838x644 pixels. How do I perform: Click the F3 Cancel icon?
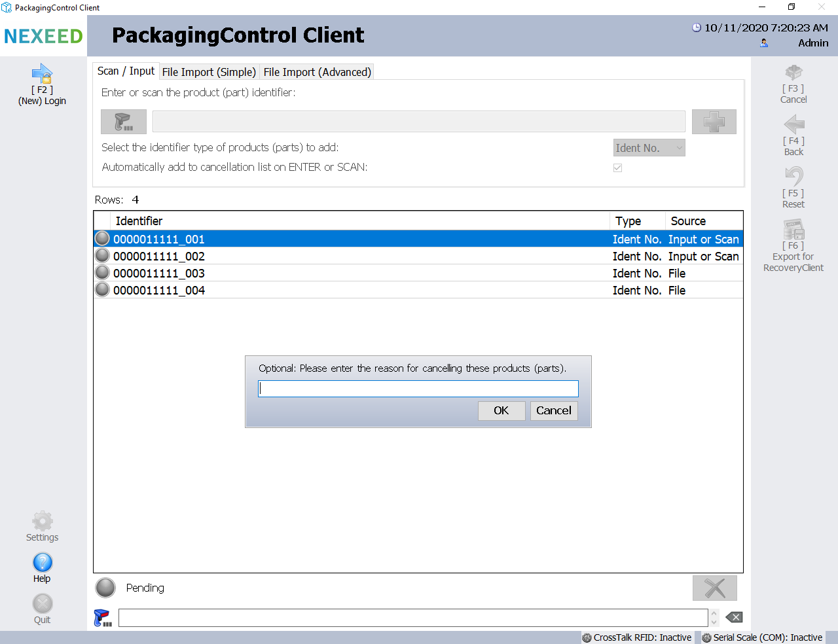click(793, 73)
